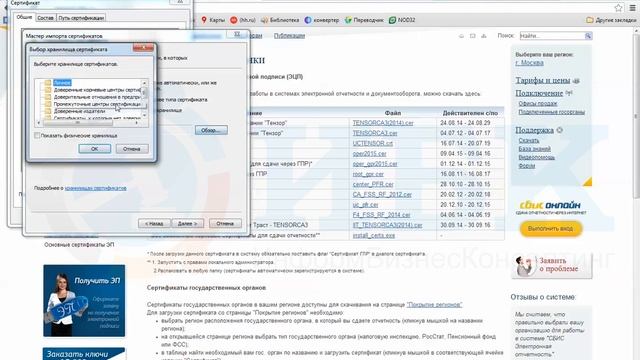640x360 pixels.
Task: Open the browser main menu icon
Action: pyautogui.click(x=632, y=8)
